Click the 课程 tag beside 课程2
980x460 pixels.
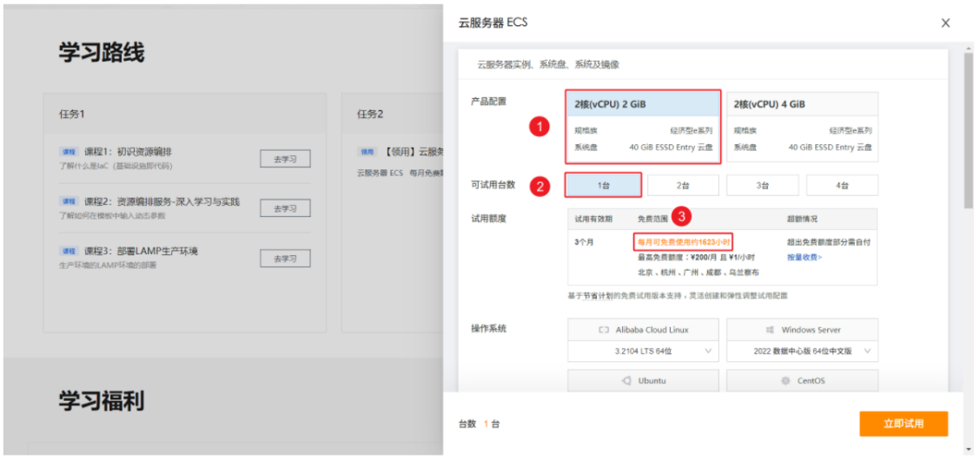[x=68, y=201]
